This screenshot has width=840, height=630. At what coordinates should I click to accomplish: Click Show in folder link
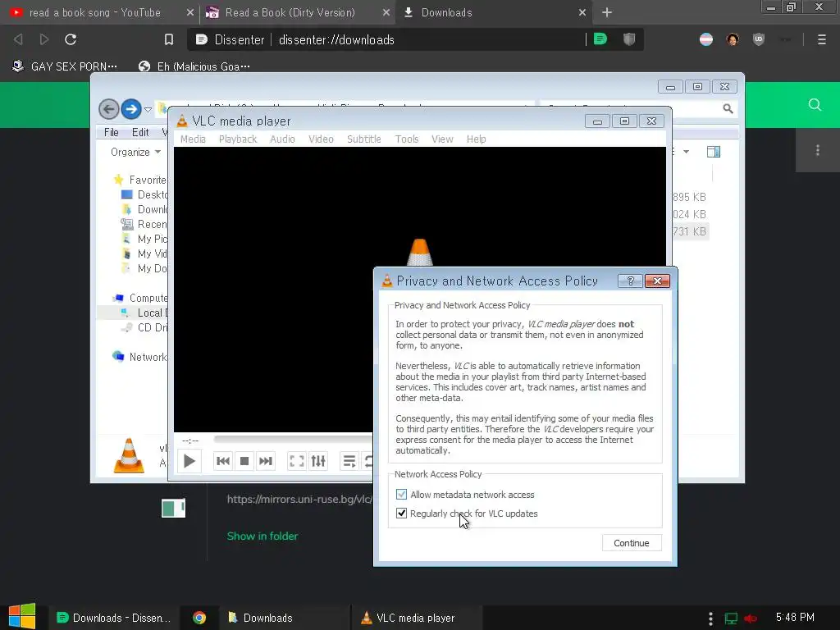pos(262,536)
